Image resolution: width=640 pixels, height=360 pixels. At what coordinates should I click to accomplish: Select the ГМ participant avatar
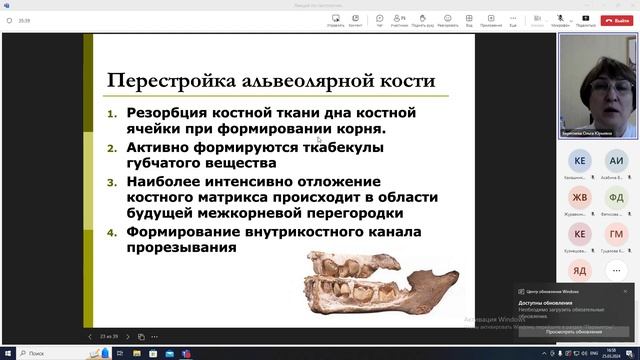tap(616, 234)
